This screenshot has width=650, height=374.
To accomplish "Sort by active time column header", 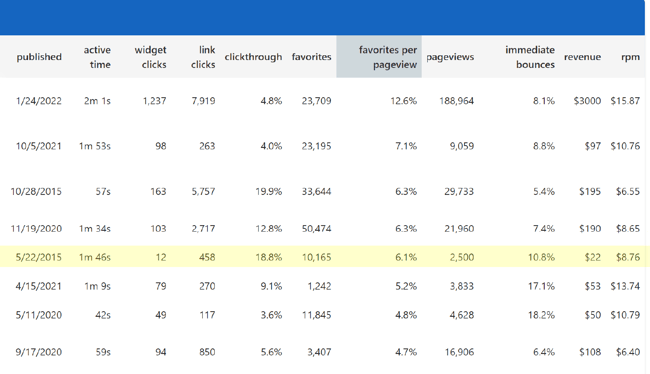I will pos(97,57).
